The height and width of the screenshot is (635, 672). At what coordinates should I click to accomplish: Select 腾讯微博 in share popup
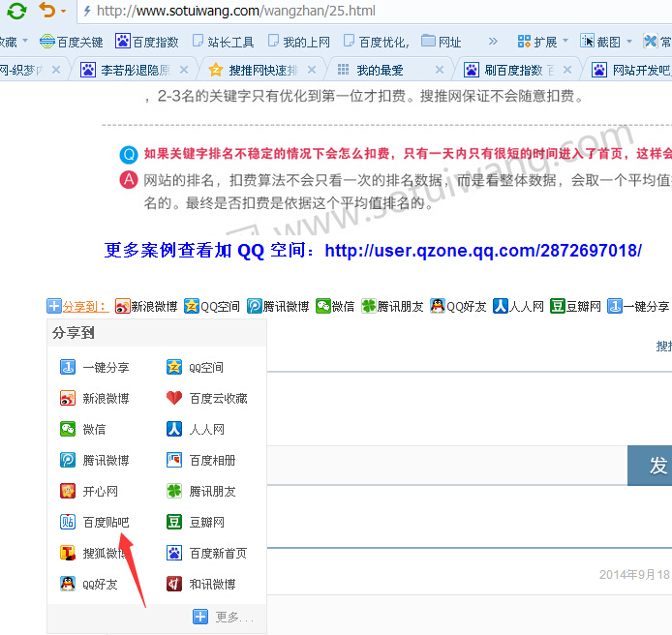tap(94, 460)
